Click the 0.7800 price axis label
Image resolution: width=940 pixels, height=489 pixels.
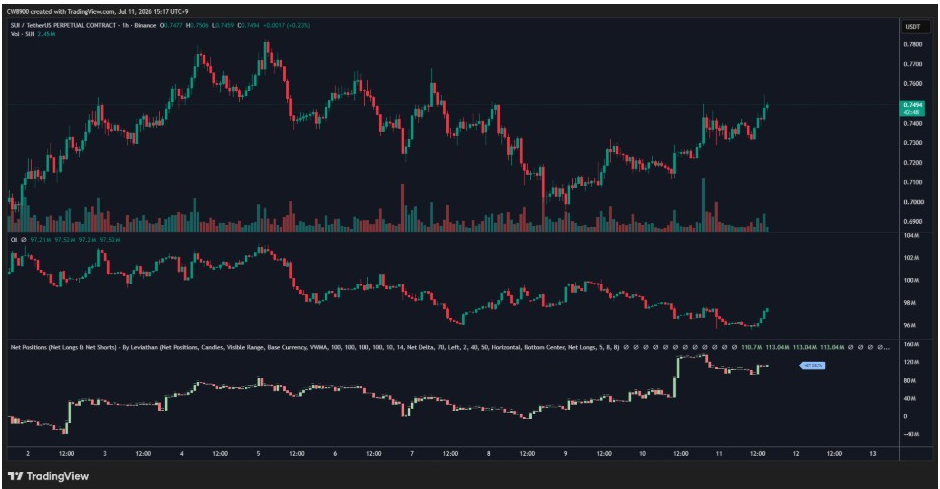point(912,44)
